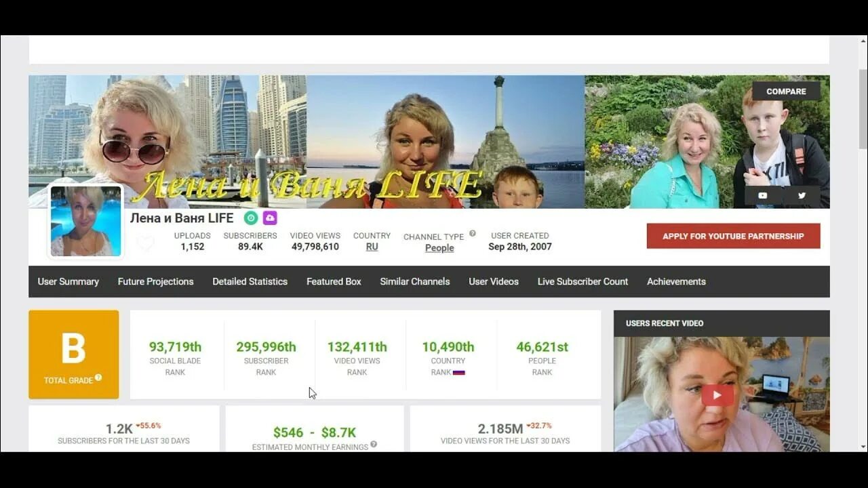Click the heart favorite icon
Screen dimensions: 868x488
(145, 243)
